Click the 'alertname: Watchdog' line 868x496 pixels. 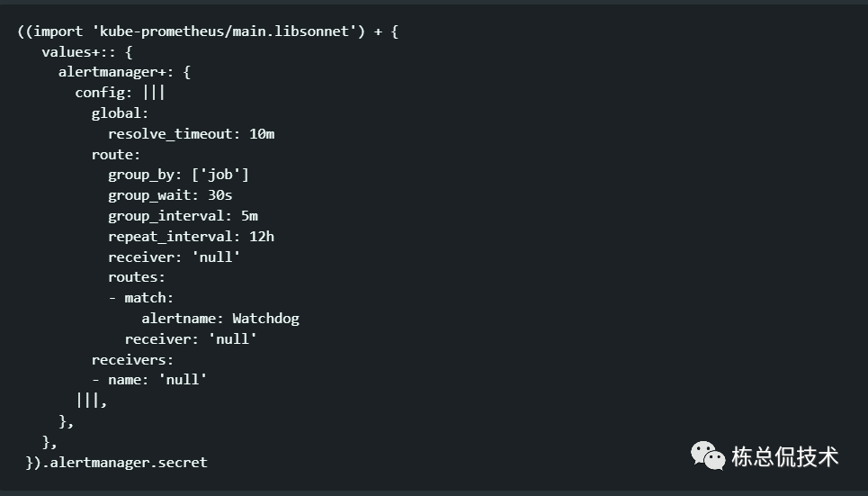[220, 319]
